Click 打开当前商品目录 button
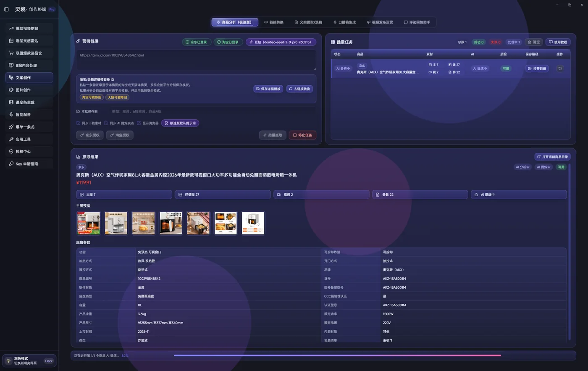Image resolution: width=588 pixels, height=371 pixels. tap(552, 157)
